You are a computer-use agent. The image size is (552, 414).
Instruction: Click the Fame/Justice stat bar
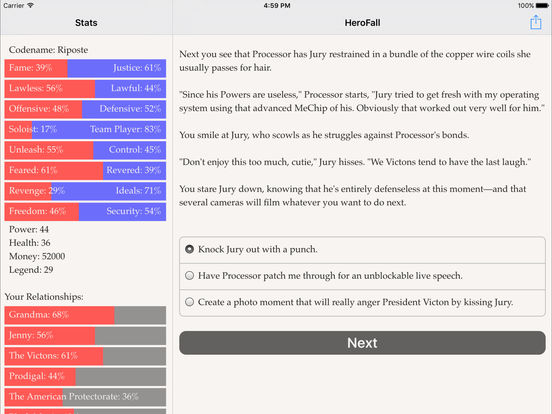coord(85,68)
